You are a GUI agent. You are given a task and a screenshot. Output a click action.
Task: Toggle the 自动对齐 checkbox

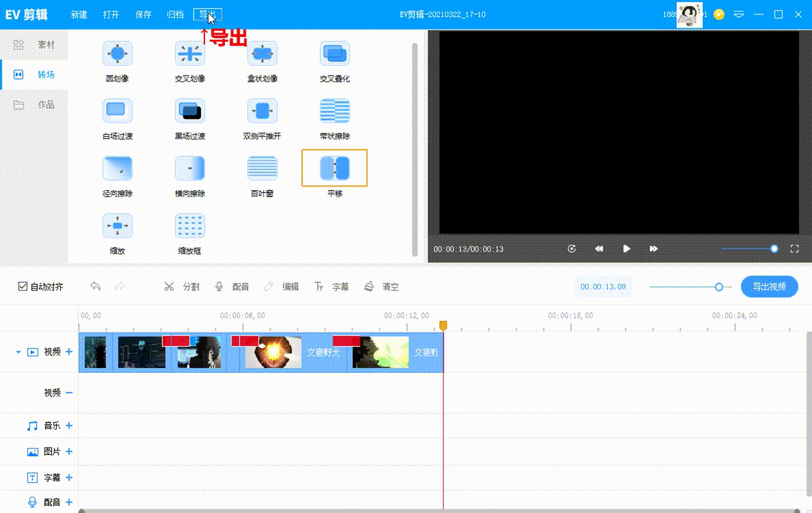pos(23,286)
